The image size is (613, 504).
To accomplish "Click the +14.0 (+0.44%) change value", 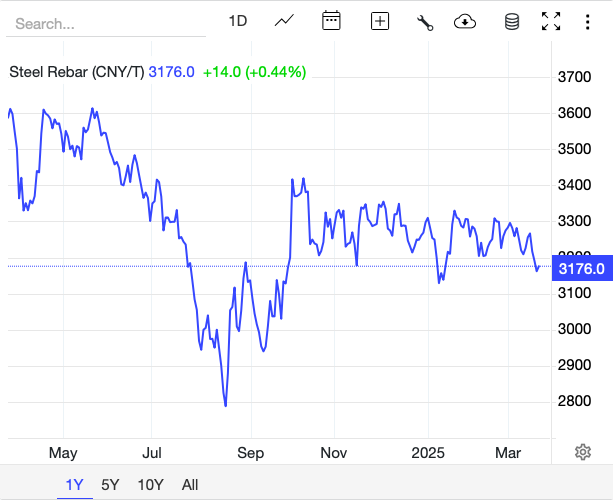I will tap(254, 72).
